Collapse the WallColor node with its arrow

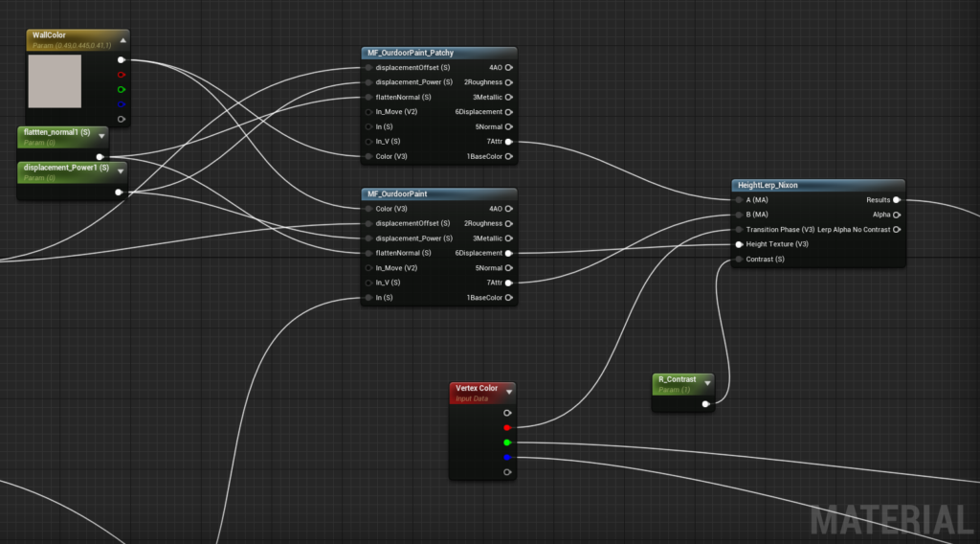coord(123,40)
